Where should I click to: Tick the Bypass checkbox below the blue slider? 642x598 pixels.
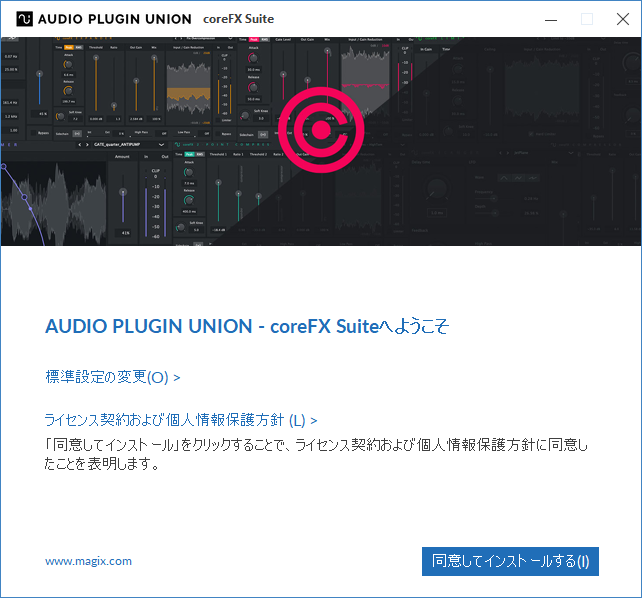point(34,133)
